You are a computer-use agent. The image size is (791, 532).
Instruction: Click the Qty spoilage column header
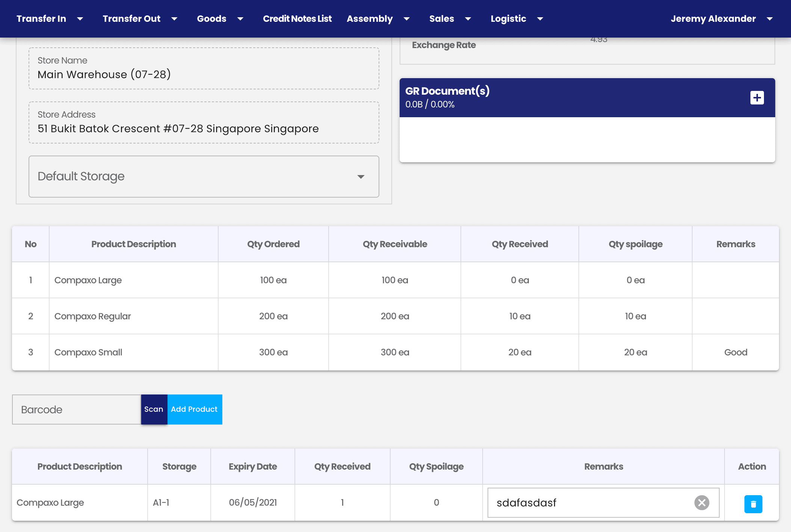(x=636, y=244)
